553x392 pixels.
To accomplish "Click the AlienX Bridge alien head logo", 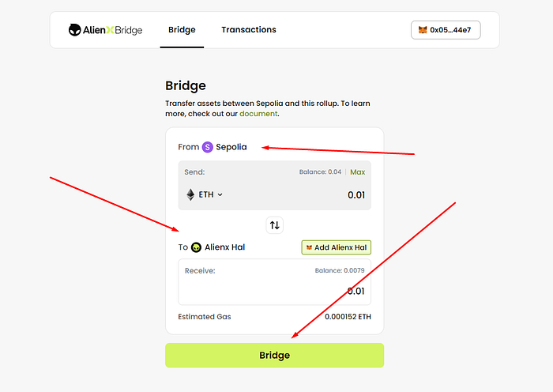I will pyautogui.click(x=74, y=30).
